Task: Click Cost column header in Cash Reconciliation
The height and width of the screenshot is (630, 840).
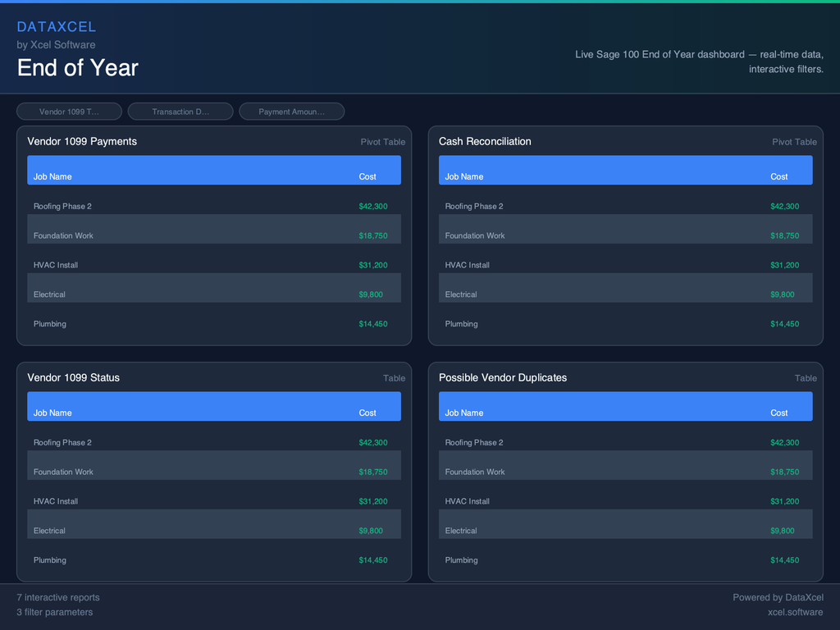Action: click(778, 176)
